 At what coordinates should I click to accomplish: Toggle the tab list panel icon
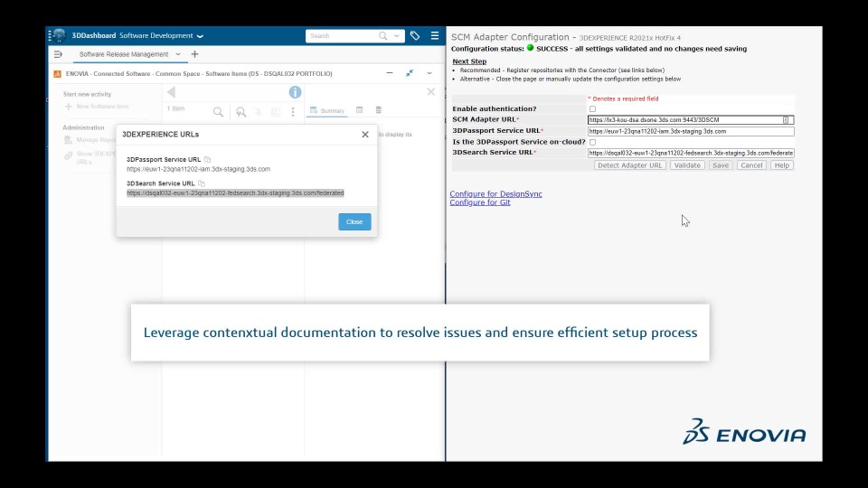pos(58,54)
